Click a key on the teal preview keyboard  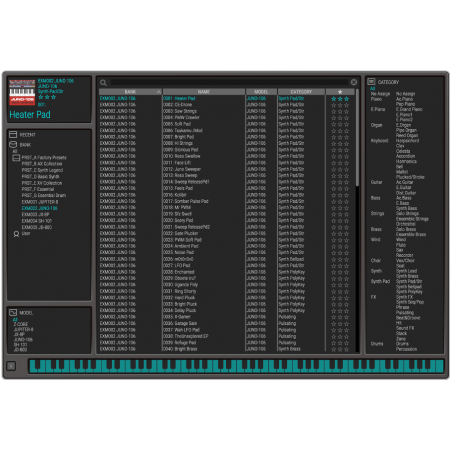tap(236, 366)
